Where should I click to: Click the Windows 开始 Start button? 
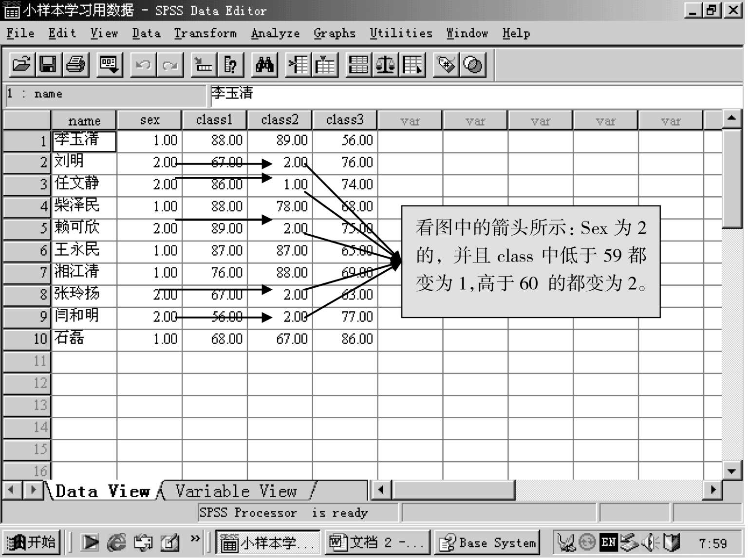32,542
